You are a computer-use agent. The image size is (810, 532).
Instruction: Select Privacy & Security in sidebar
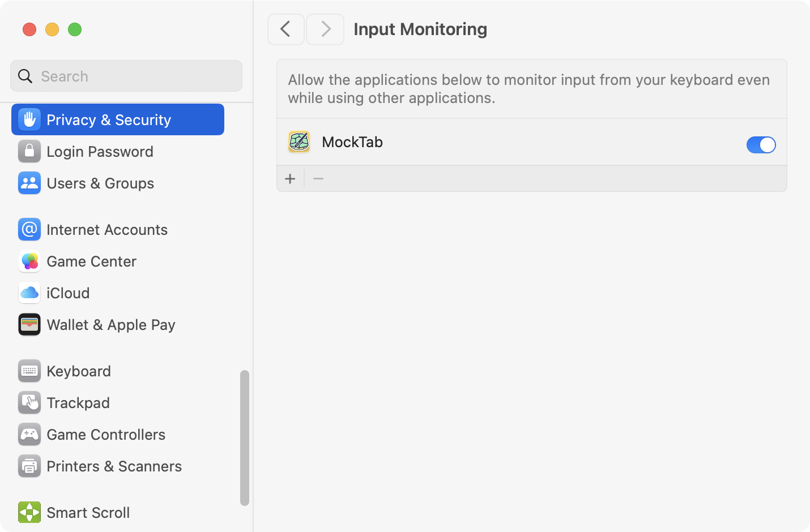118,119
